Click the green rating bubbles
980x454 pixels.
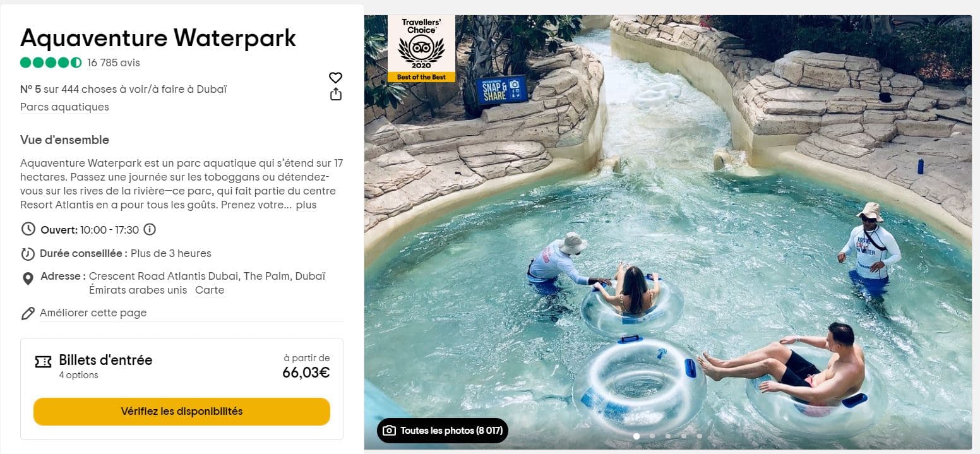pyautogui.click(x=51, y=63)
